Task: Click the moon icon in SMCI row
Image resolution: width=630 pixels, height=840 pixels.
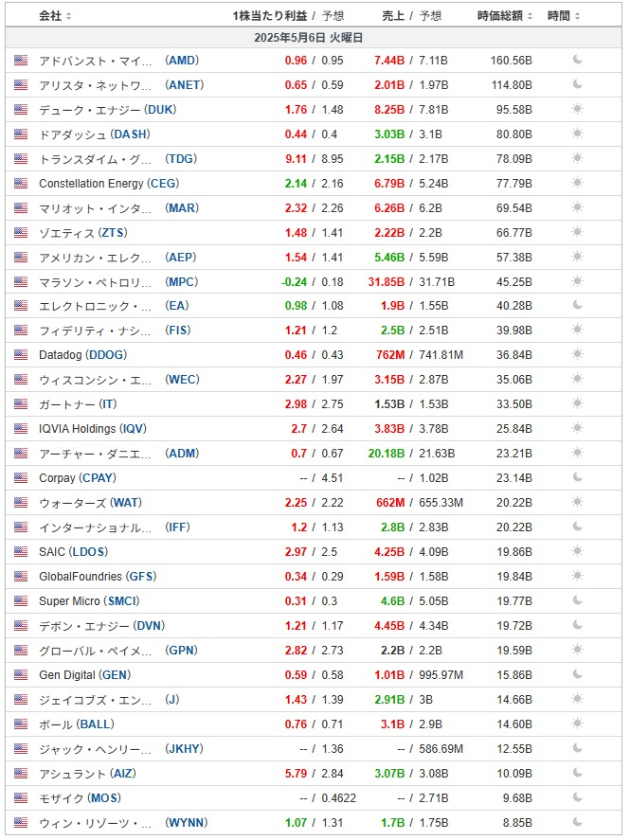Action: (578, 601)
